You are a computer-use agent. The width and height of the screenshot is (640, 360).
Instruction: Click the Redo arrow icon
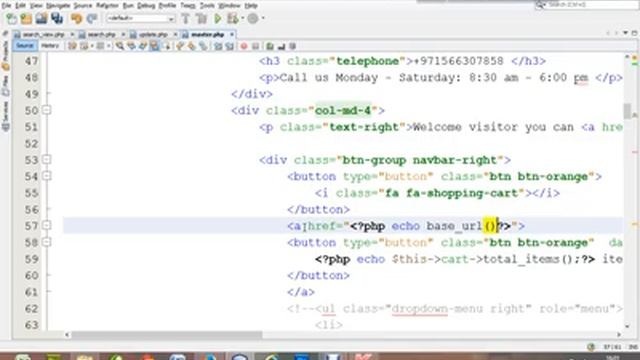[92, 18]
